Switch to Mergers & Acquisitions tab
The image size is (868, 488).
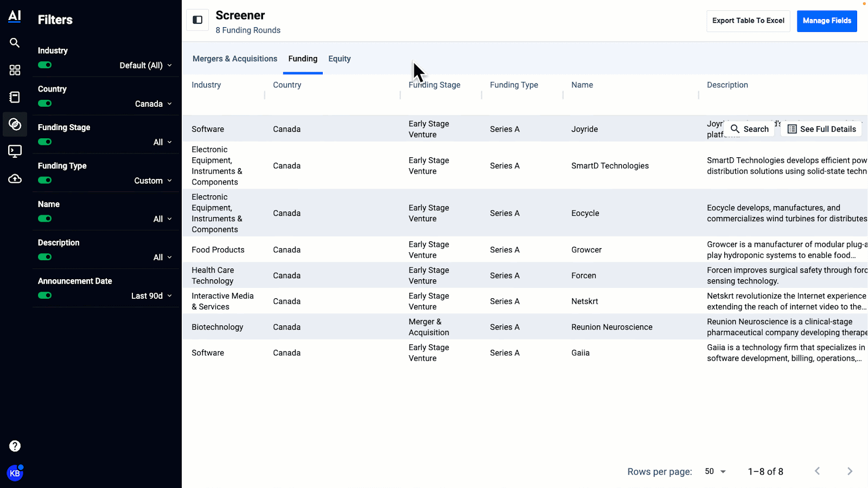pos(234,59)
